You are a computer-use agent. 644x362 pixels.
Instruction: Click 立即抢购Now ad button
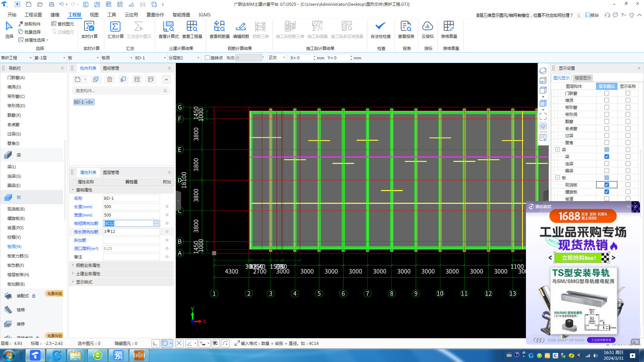tap(582, 258)
